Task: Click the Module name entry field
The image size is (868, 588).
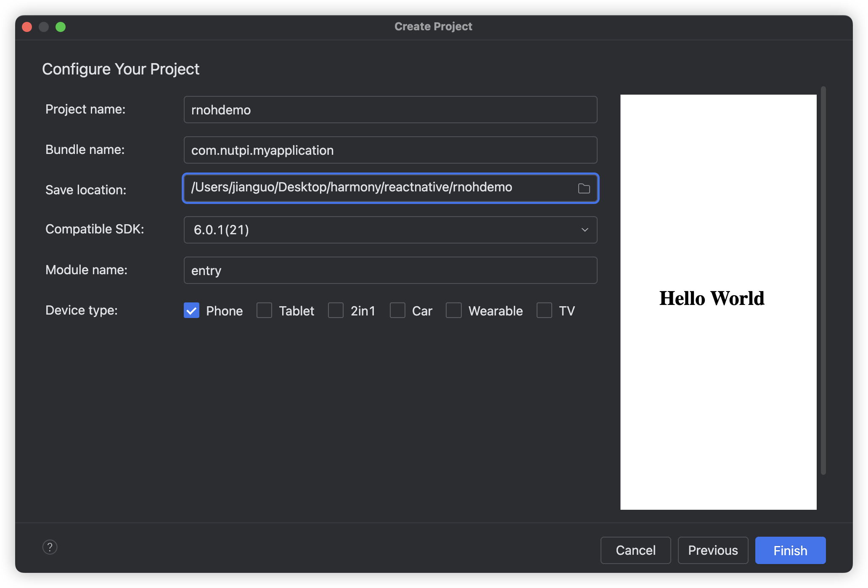Action: [x=390, y=270]
